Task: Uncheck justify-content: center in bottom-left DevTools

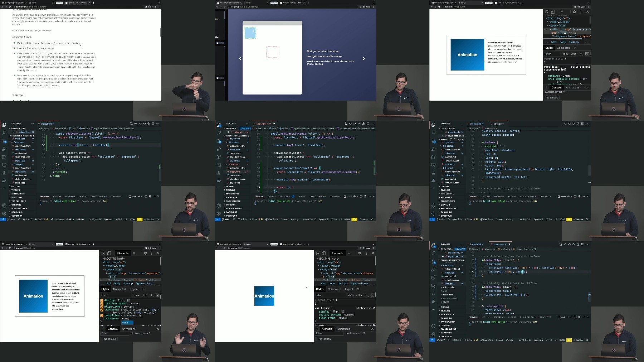Action: (102, 304)
